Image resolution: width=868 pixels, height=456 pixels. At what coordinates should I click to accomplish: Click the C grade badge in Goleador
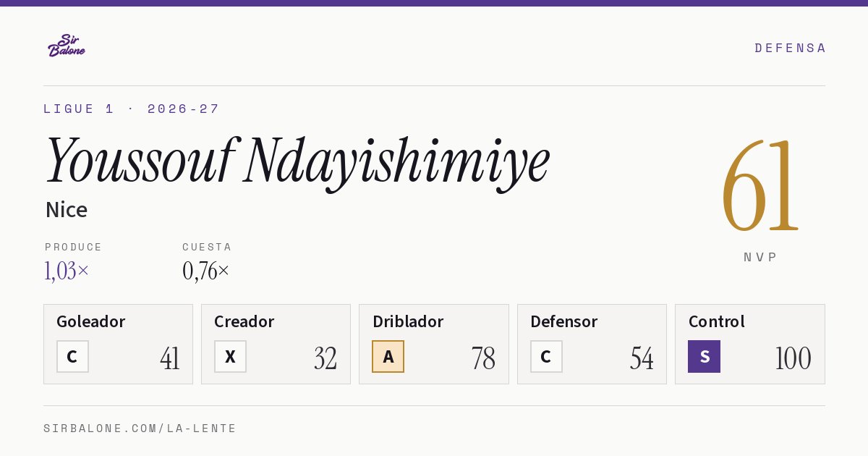[72, 356]
